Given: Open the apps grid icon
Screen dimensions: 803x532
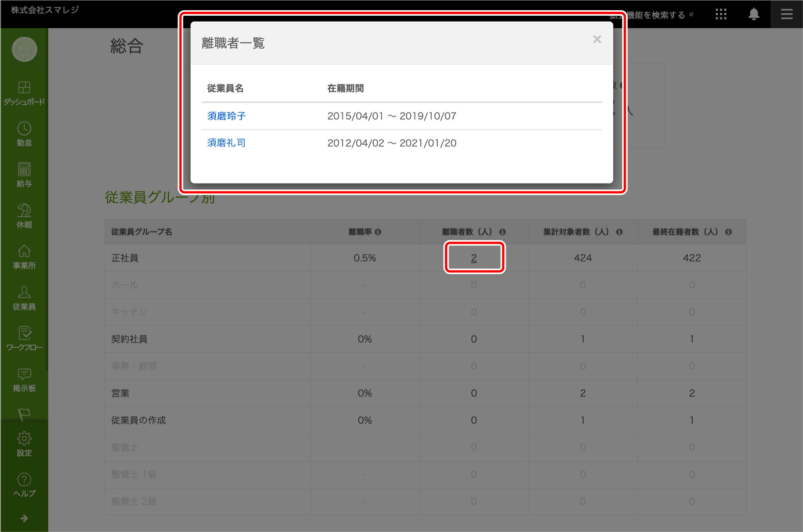Looking at the screenshot, I should click(721, 15).
